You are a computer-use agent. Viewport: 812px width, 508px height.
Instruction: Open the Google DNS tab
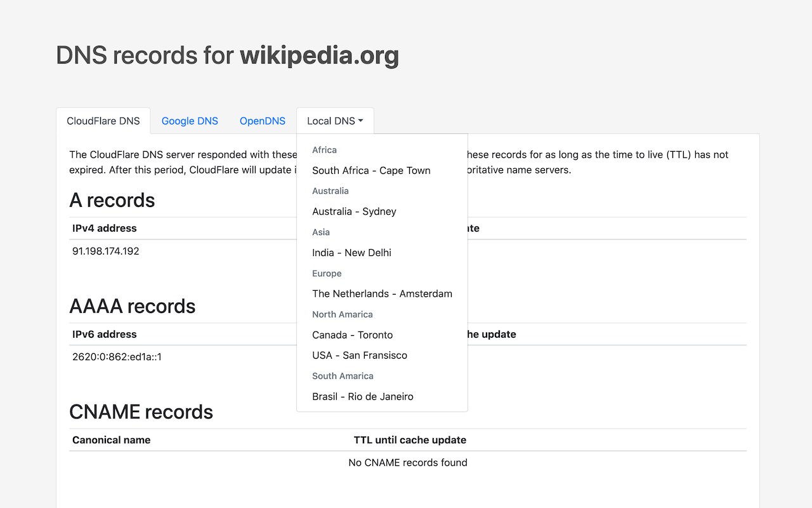coord(190,121)
